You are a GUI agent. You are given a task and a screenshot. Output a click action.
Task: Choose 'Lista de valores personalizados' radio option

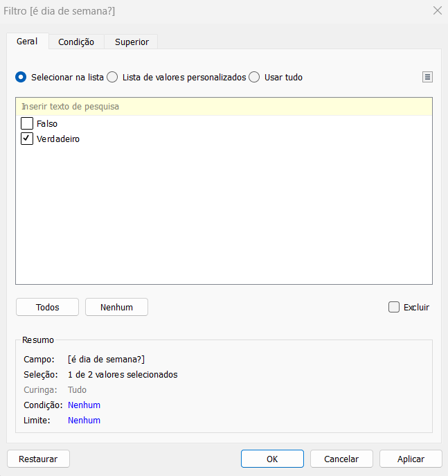(112, 78)
